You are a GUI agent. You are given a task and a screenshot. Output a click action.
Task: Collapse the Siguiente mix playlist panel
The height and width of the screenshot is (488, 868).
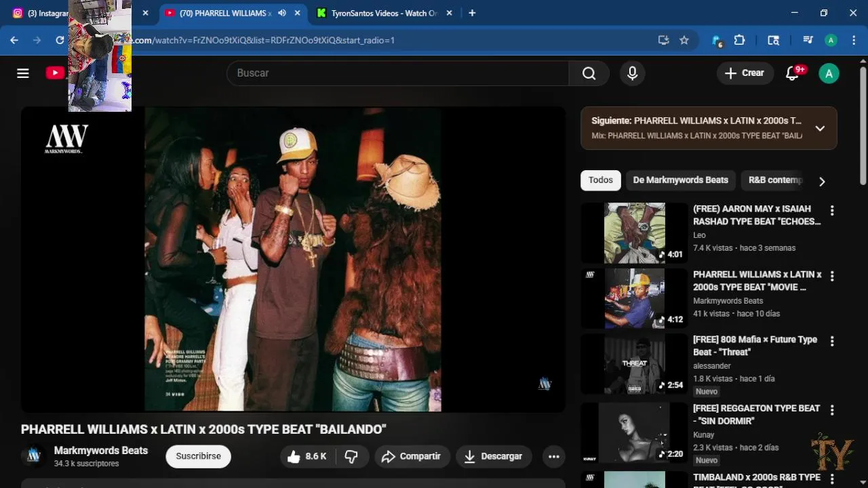820,128
